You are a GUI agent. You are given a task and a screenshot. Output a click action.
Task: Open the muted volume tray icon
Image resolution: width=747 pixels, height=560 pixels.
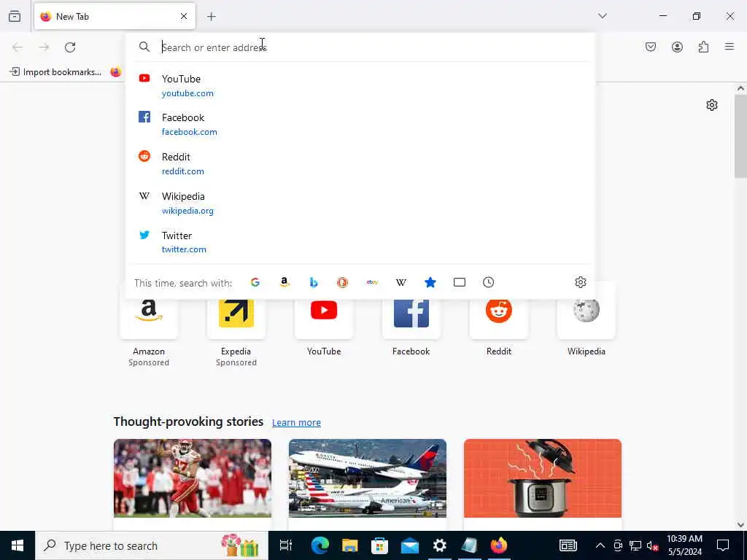653,545
